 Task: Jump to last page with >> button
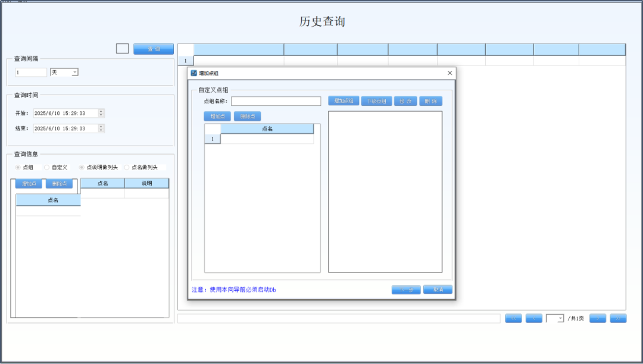coord(618,318)
